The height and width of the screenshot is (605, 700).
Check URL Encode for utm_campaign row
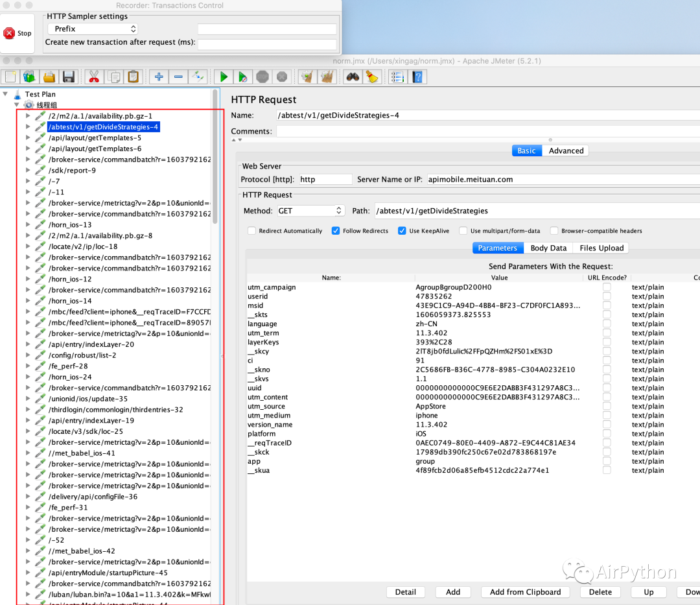(607, 287)
